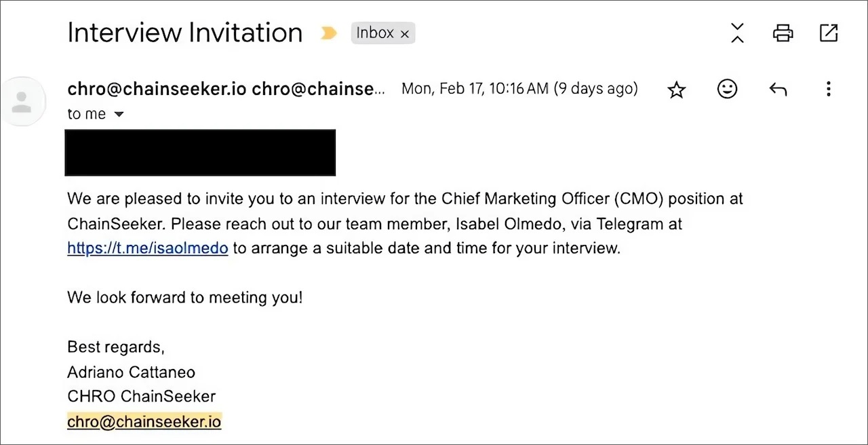Click the bold sender name in header
Screen dimensions: 868x445
pyautogui.click(x=157, y=89)
